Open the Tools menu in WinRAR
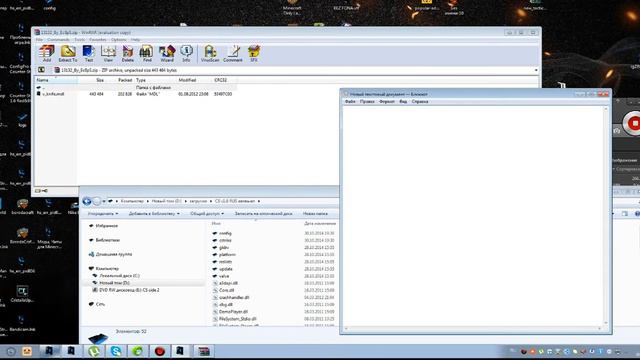This screenshot has width=640, height=360. 80,40
